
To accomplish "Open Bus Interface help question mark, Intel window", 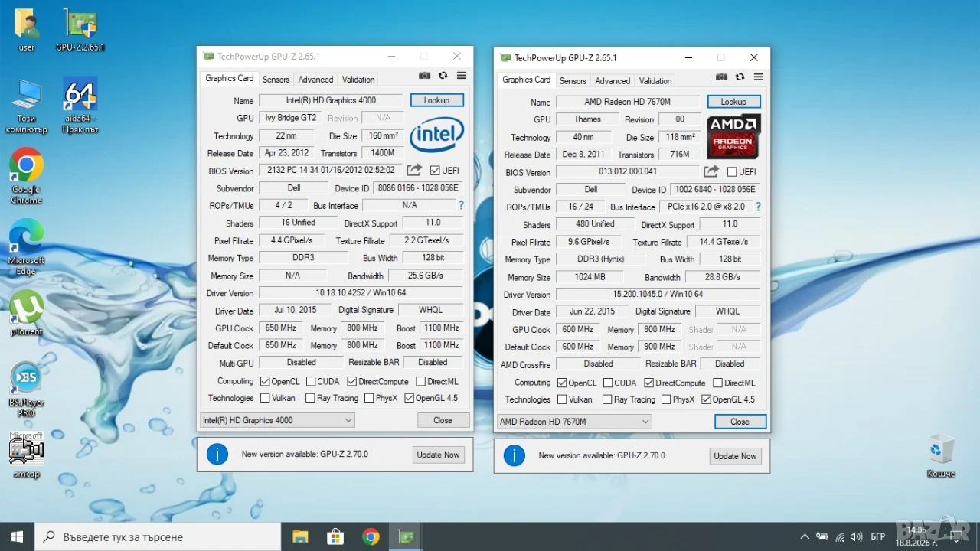I will click(x=461, y=205).
